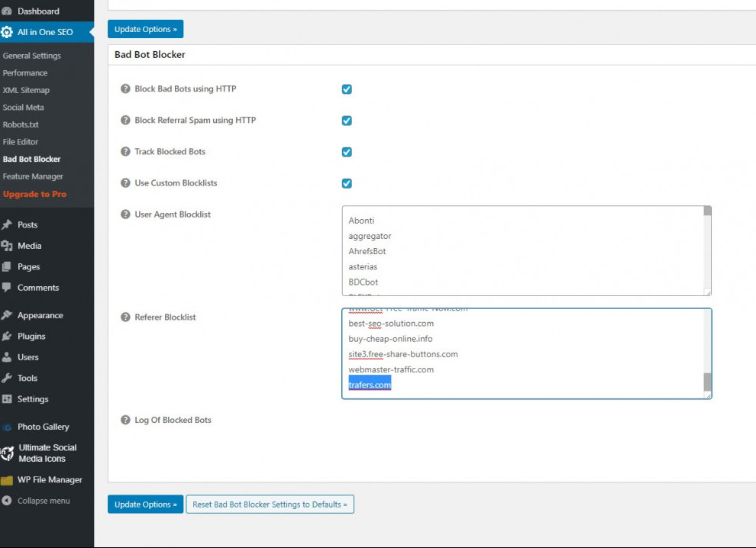The width and height of the screenshot is (756, 548).
Task: Open help icon beside Log Of Blocked Bots
Action: (x=125, y=420)
